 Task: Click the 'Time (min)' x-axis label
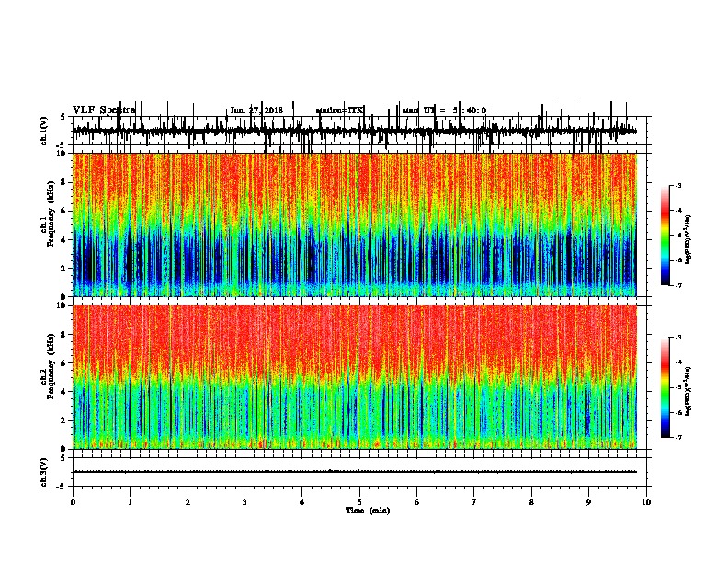368,511
